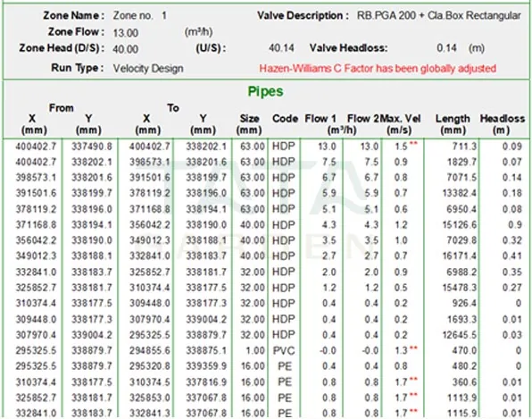Viewport: 532px width, 419px height.
Task: Click max velocity 1.5 in the 711.3 row
Action: pyautogui.click(x=401, y=147)
